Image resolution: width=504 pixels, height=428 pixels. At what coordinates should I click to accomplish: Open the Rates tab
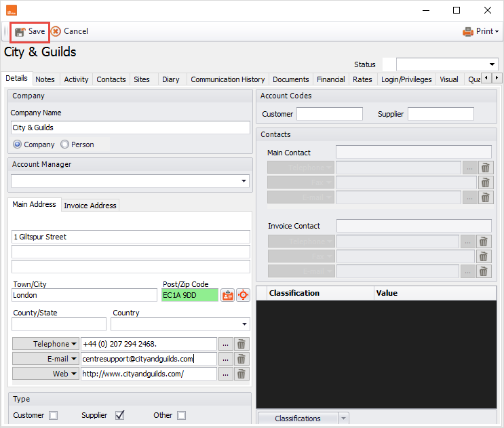[x=362, y=79]
